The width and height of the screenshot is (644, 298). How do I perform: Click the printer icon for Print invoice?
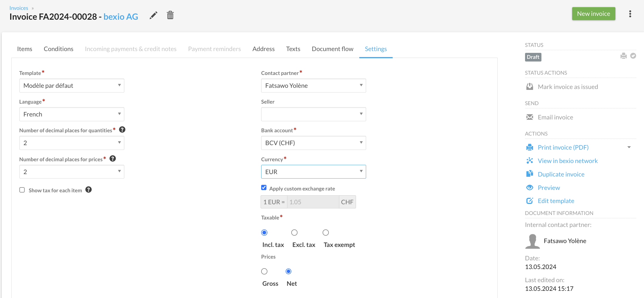[530, 147]
